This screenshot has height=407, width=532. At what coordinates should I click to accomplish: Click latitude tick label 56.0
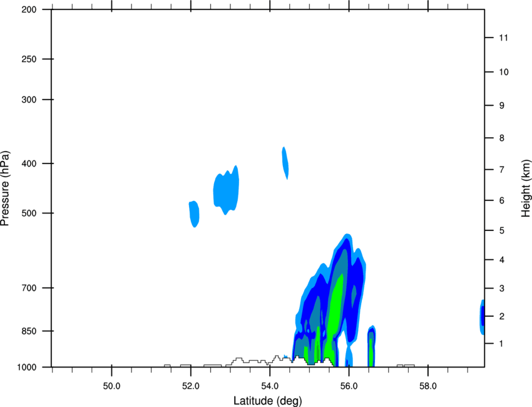(x=349, y=386)
